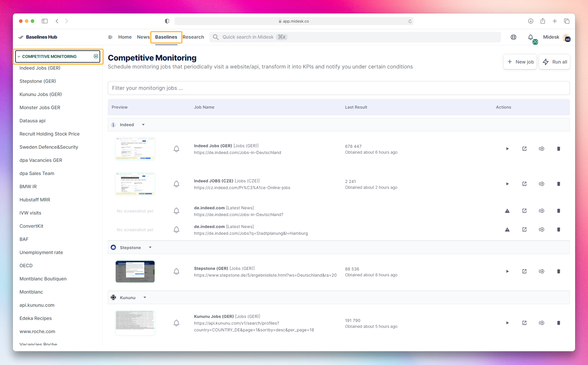588x365 pixels.
Task: Select Recruit Holding Stock Price in sidebar
Action: click(49, 134)
